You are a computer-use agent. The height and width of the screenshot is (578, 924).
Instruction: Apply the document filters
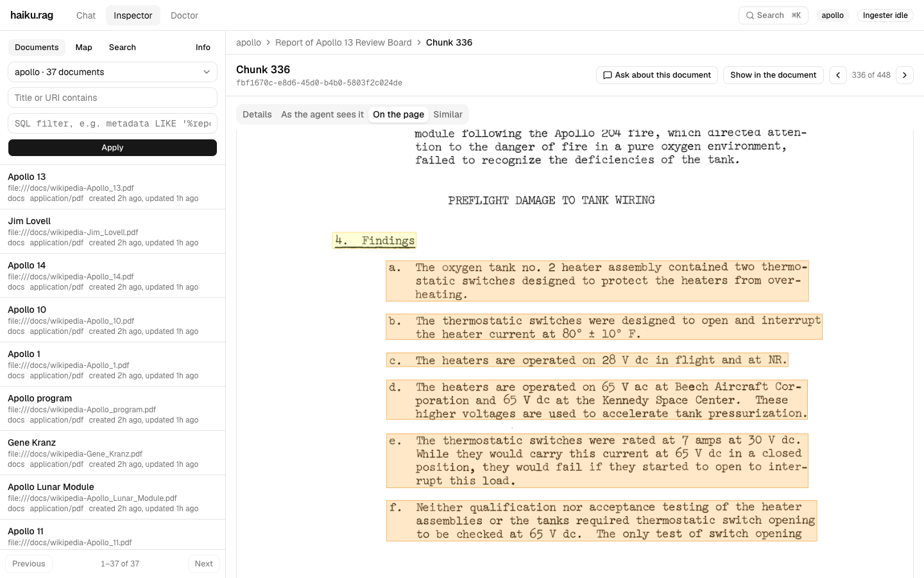pyautogui.click(x=112, y=148)
